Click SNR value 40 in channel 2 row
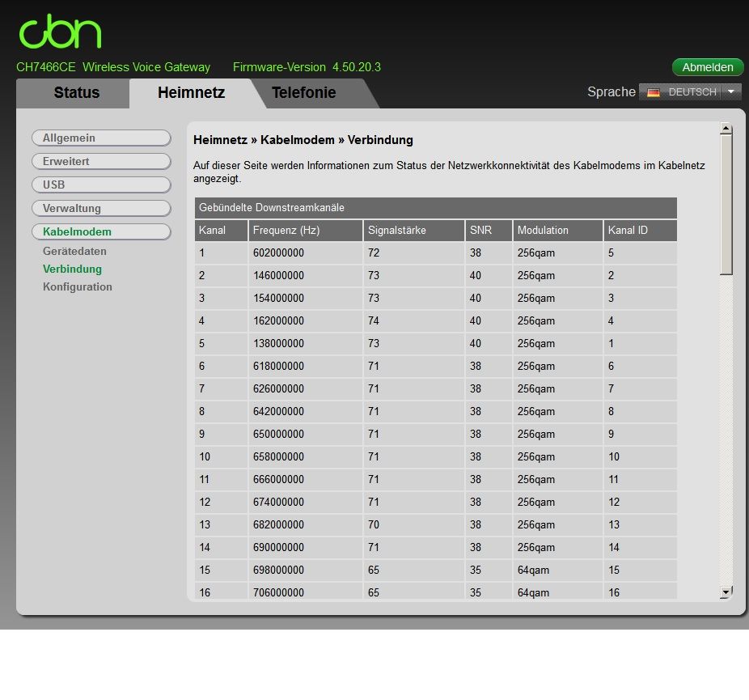Viewport: 749px width, 700px height. tap(476, 276)
